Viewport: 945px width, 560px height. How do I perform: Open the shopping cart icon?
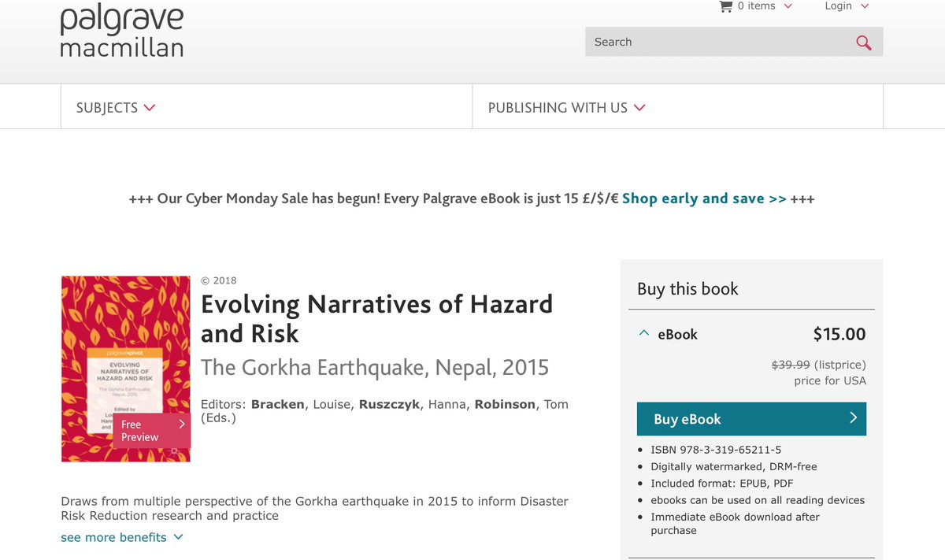(x=726, y=6)
